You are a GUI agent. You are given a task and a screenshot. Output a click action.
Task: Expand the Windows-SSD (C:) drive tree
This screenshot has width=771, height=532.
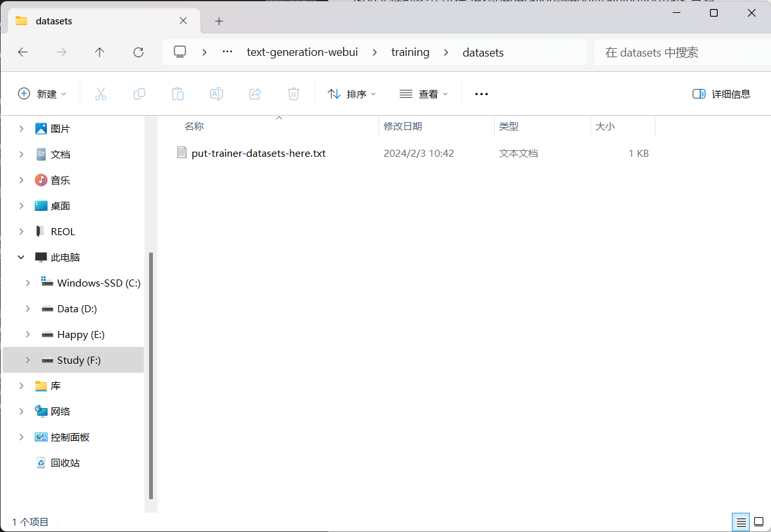coord(28,283)
